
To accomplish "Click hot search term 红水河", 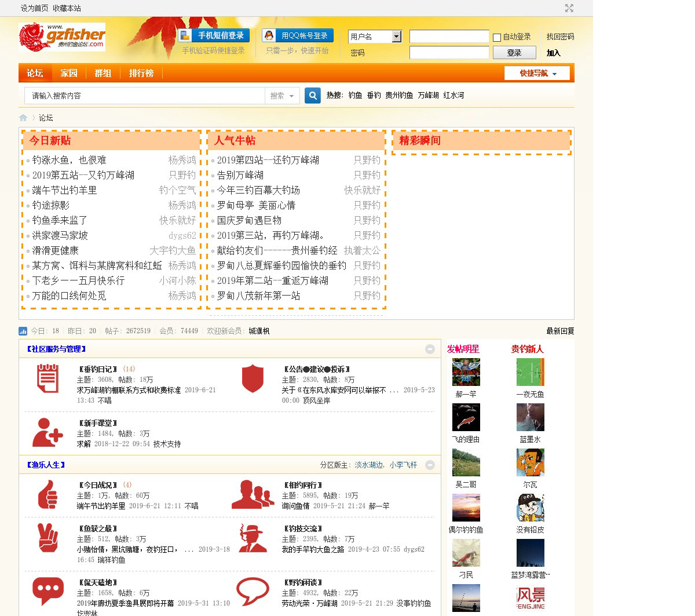I will pyautogui.click(x=453, y=95).
